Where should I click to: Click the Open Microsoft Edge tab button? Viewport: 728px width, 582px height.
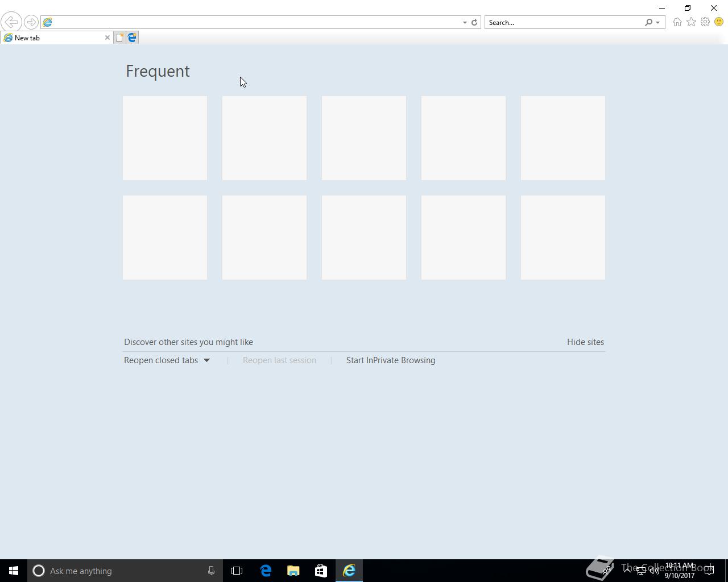pyautogui.click(x=132, y=38)
